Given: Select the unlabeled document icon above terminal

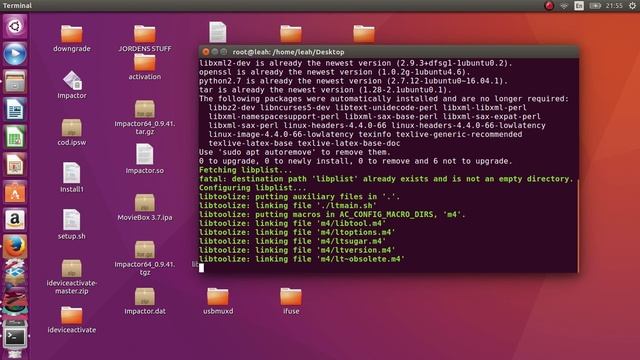Looking at the screenshot, I should [x=218, y=32].
